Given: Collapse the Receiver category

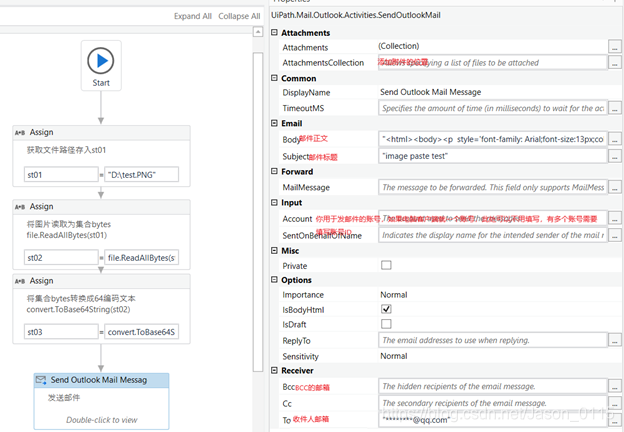Looking at the screenshot, I should [274, 370].
